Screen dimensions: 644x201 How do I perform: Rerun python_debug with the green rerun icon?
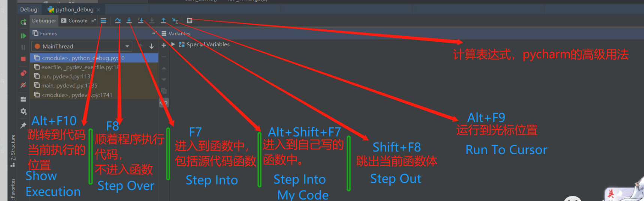[23, 22]
